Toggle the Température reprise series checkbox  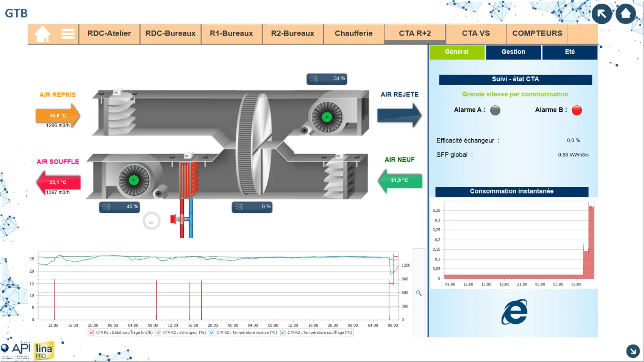(x=211, y=333)
